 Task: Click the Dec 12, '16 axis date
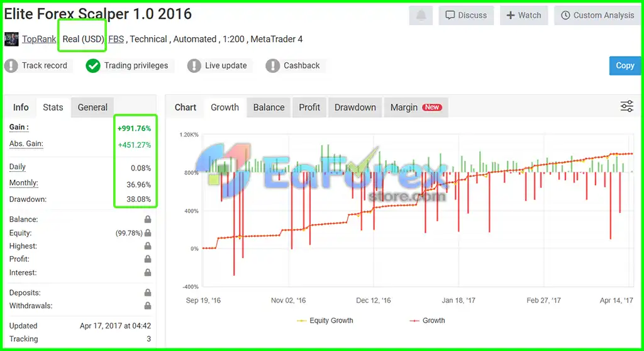(374, 301)
